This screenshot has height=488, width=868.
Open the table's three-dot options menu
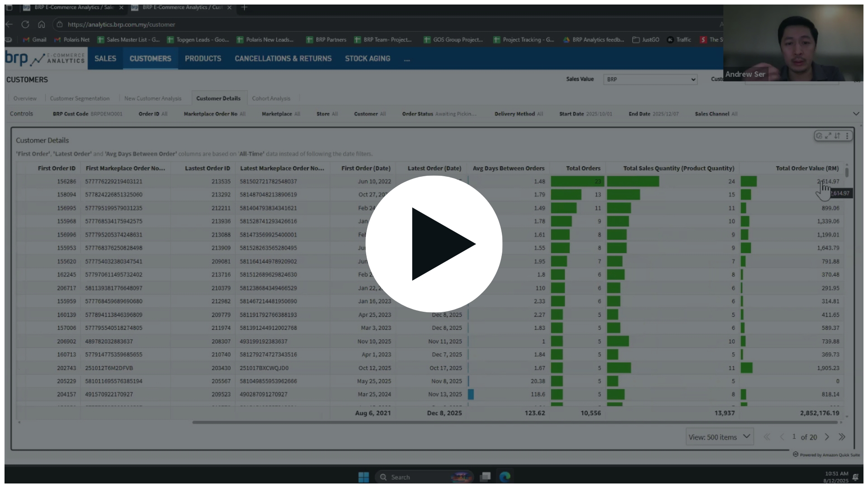coord(847,136)
